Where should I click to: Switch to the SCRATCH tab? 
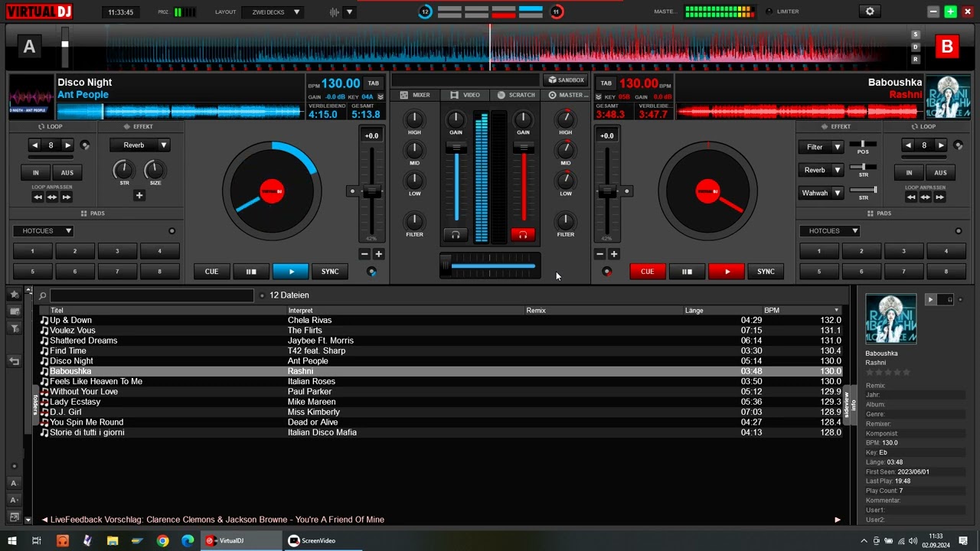click(516, 95)
